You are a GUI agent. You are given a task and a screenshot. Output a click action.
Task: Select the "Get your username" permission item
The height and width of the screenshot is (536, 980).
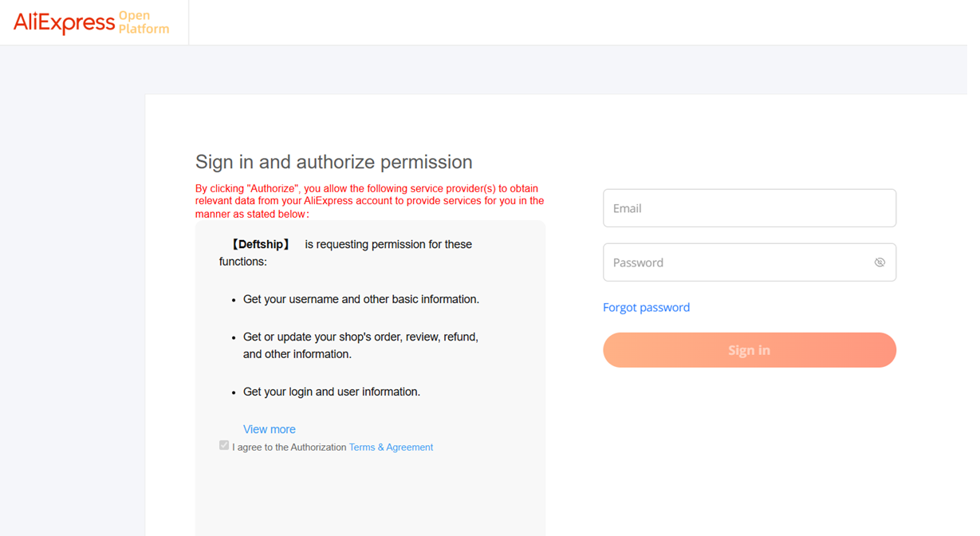pos(360,299)
